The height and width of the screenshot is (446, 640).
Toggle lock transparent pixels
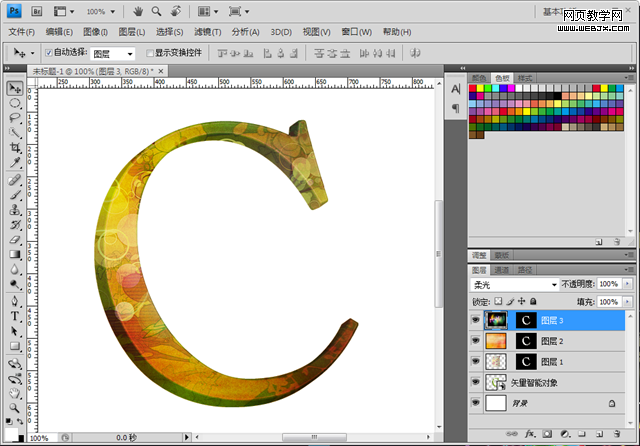pyautogui.click(x=498, y=301)
